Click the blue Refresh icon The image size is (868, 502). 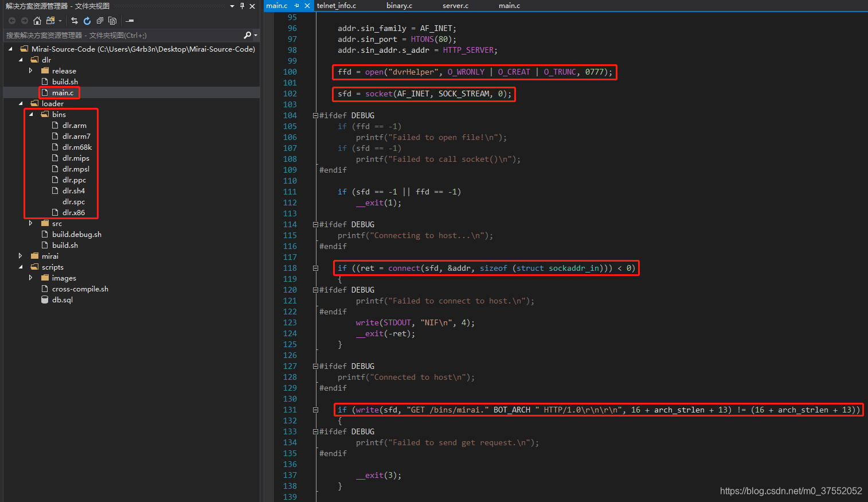[87, 21]
